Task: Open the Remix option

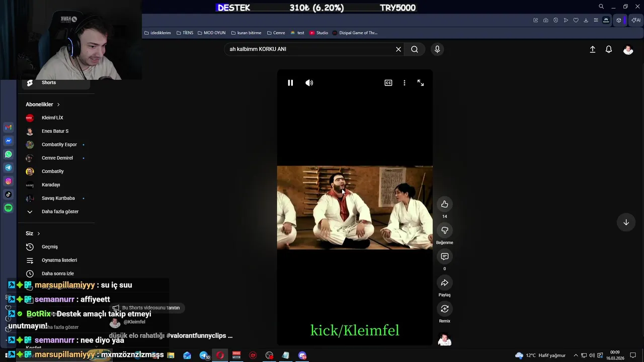Action: click(445, 309)
